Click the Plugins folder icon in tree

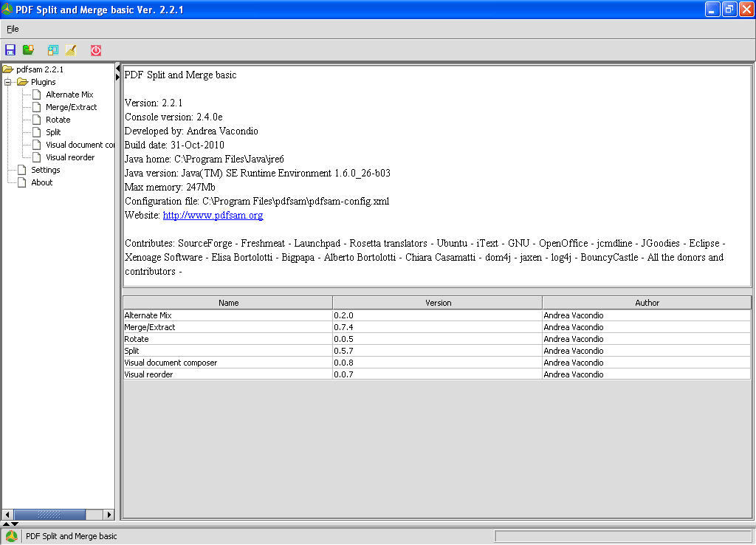click(x=22, y=82)
